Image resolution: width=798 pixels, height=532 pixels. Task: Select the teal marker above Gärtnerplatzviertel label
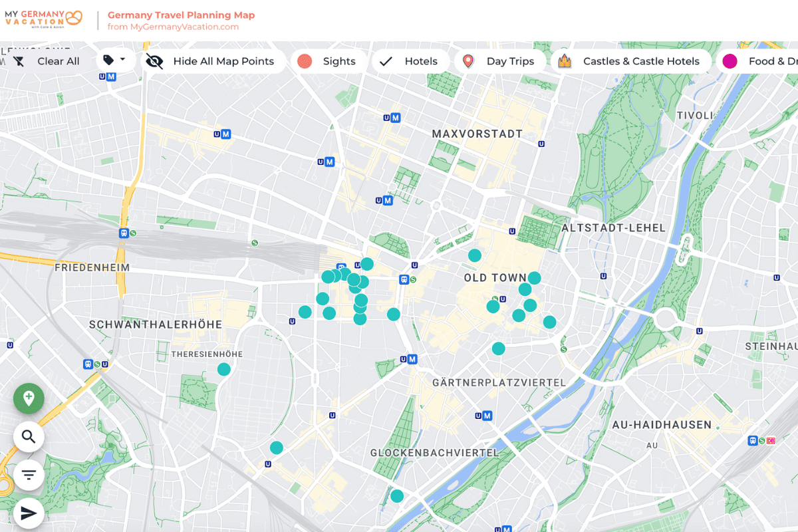click(499, 348)
